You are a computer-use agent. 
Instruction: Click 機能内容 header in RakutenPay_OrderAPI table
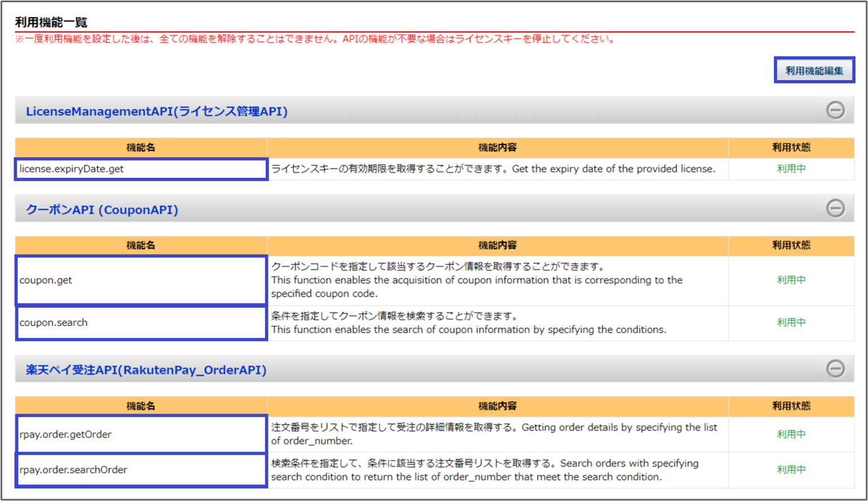click(498, 406)
